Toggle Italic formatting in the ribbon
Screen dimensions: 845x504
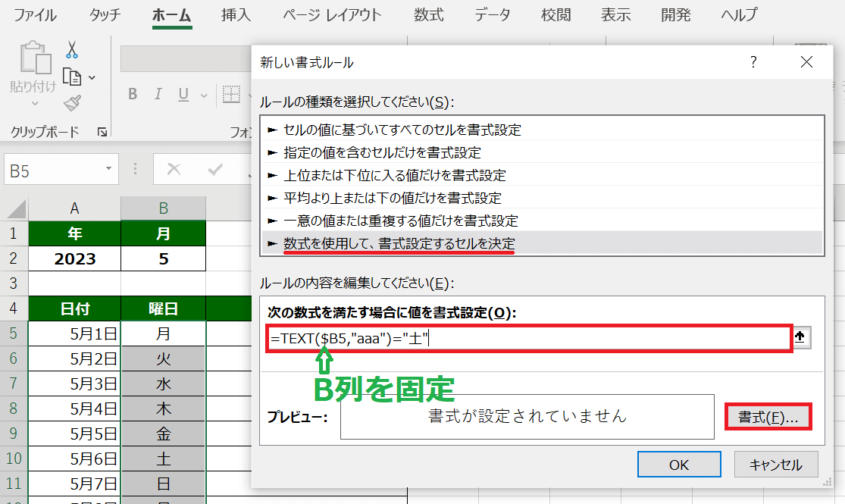tap(158, 95)
